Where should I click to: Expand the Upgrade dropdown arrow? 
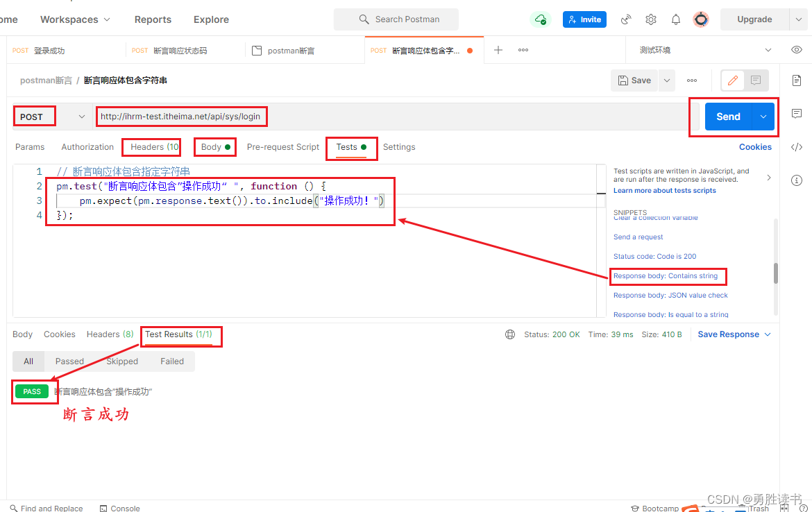click(798, 19)
